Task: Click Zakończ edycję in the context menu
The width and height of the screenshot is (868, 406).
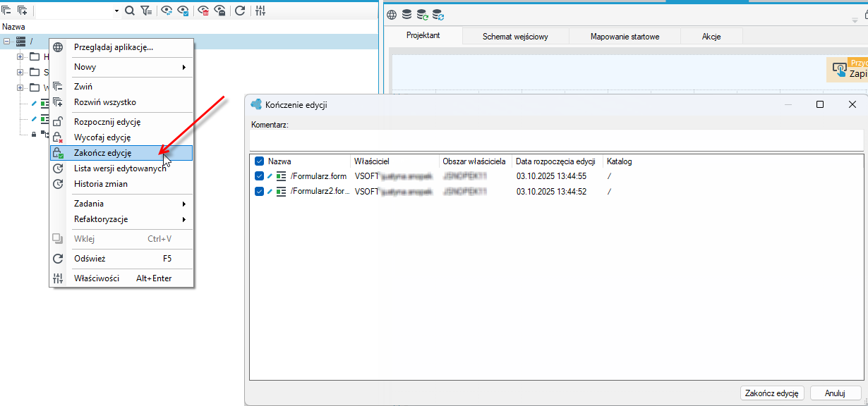Action: (121, 153)
